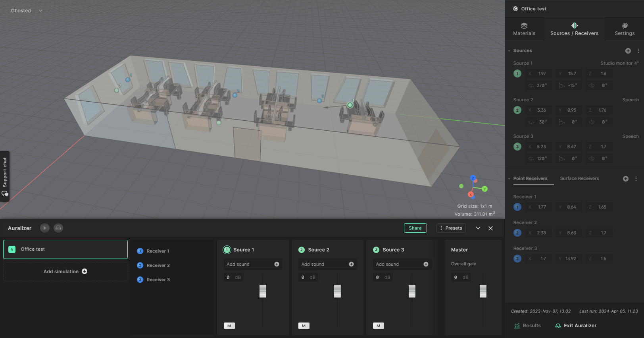Click the Share button
Viewport: 644px width, 338px height.
(x=415, y=228)
